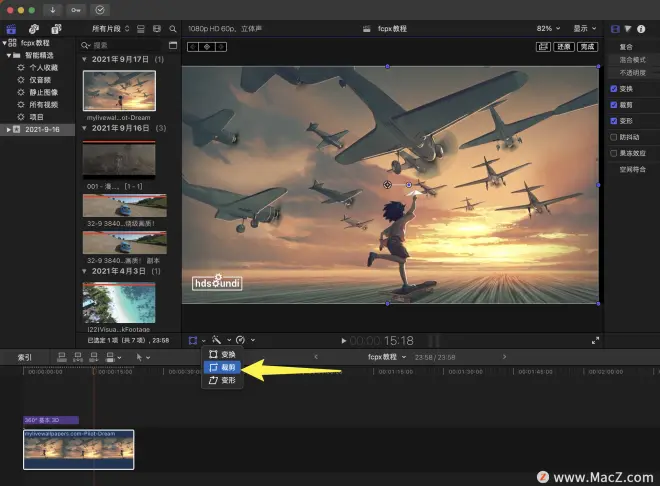
Task: Go forward in timeline history arrow
Action: (x=504, y=357)
